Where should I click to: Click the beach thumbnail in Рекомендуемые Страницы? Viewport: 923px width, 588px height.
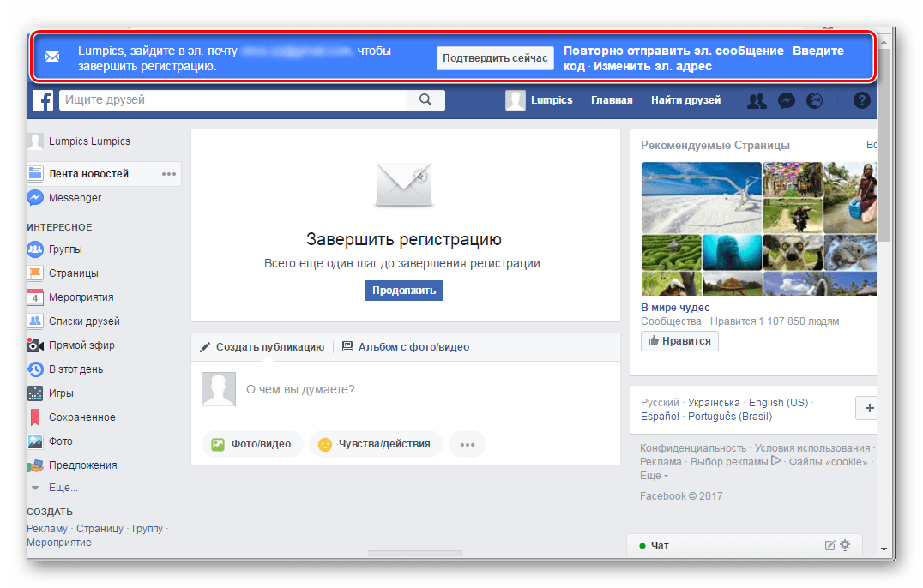(701, 197)
